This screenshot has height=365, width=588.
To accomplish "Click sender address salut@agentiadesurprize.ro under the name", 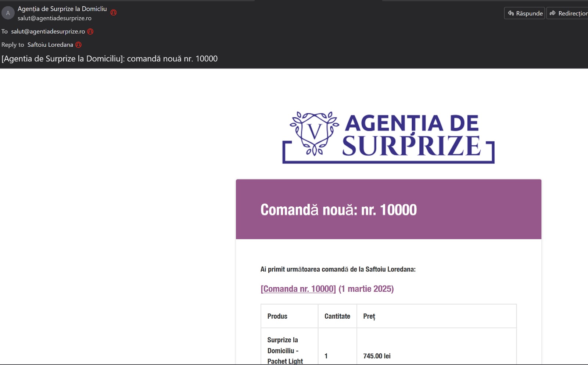I will click(54, 18).
